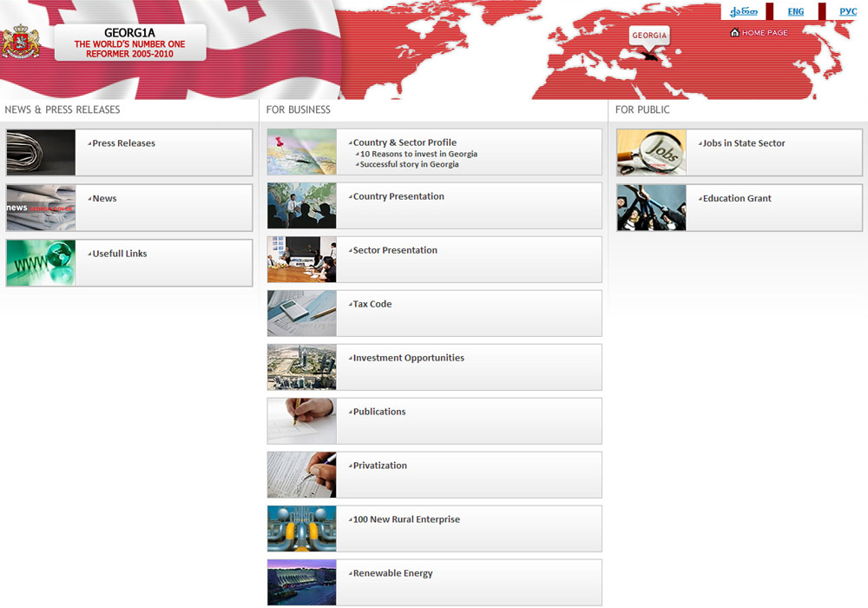Click the Usefull Links globe thumbnail
This screenshot has height=608, width=868.
pyautogui.click(x=41, y=263)
